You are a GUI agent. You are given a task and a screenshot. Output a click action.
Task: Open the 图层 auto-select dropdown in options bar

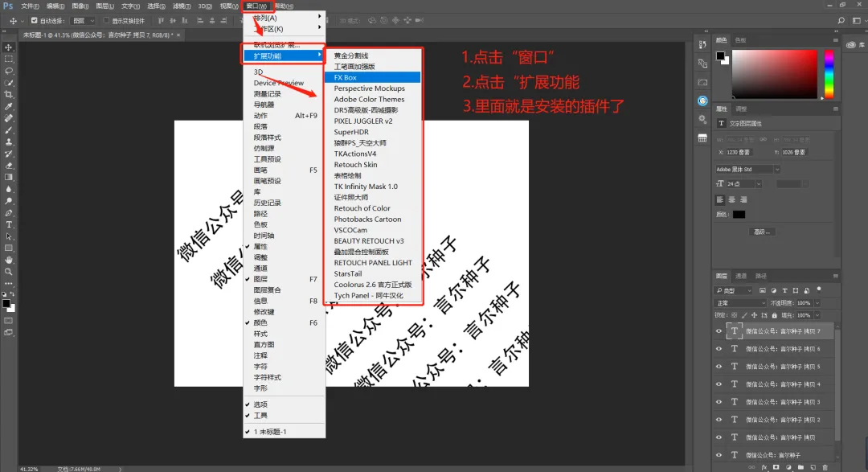point(84,20)
